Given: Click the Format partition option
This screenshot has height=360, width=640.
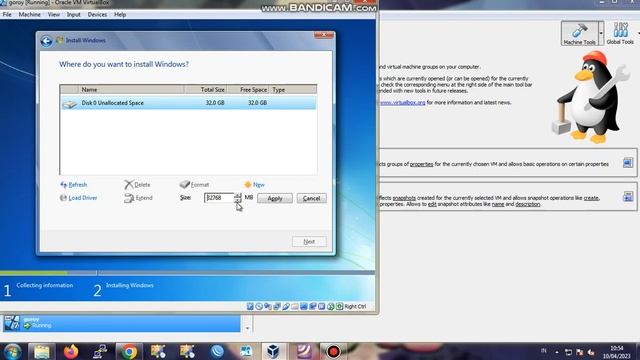Looking at the screenshot, I should coord(194,185).
